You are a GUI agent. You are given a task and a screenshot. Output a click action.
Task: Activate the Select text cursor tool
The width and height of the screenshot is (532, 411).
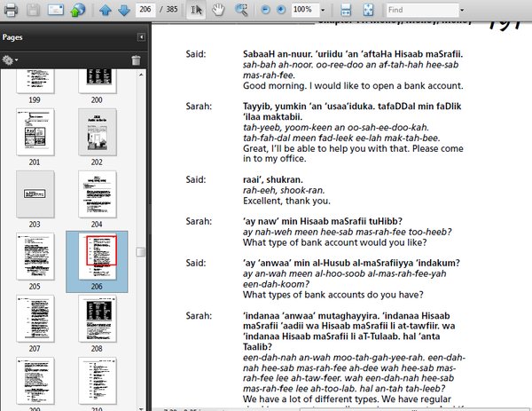point(196,10)
